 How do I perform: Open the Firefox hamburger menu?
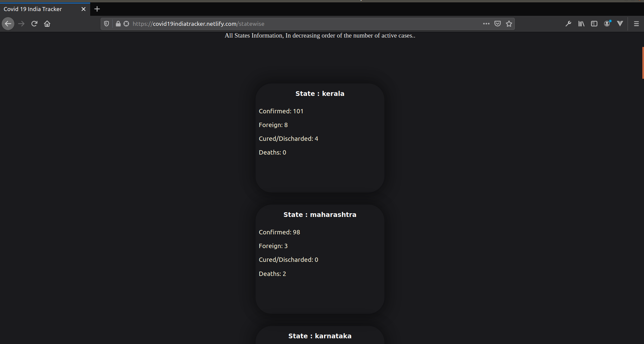pos(636,24)
